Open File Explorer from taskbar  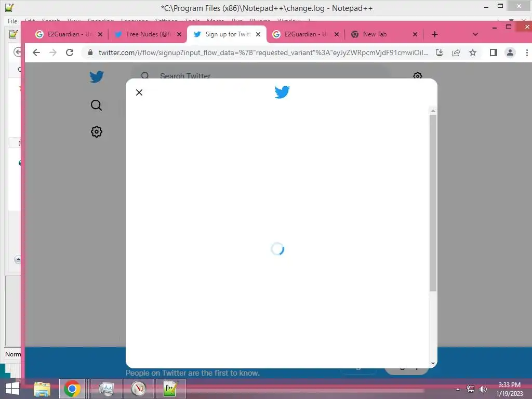pos(42,389)
